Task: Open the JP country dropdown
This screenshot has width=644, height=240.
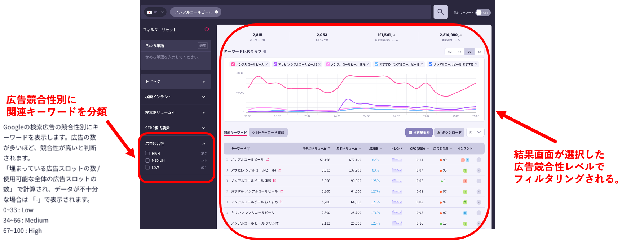Action: coord(155,12)
